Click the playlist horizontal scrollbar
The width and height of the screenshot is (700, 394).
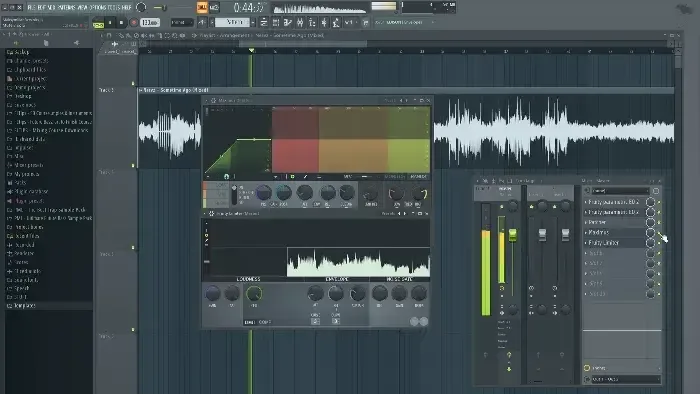(303, 43)
